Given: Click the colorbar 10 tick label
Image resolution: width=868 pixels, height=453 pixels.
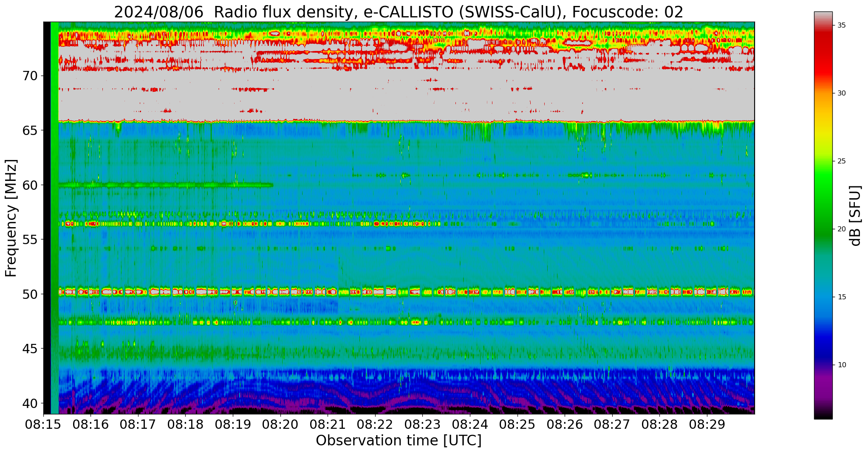Looking at the screenshot, I should (x=841, y=365).
